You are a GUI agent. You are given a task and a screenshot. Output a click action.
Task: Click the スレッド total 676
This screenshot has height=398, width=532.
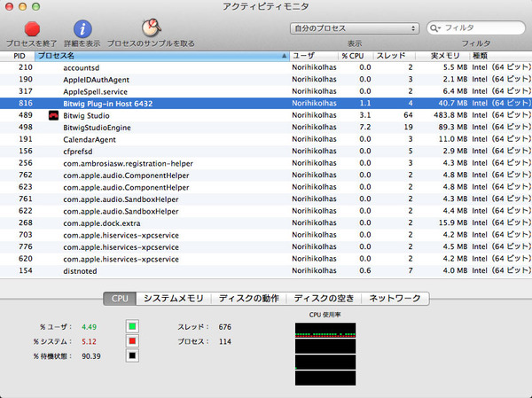tap(225, 327)
